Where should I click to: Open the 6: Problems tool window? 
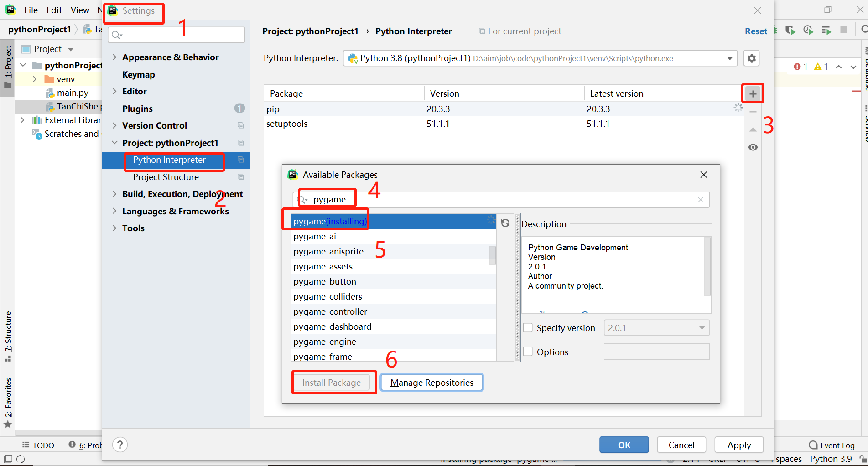click(86, 445)
